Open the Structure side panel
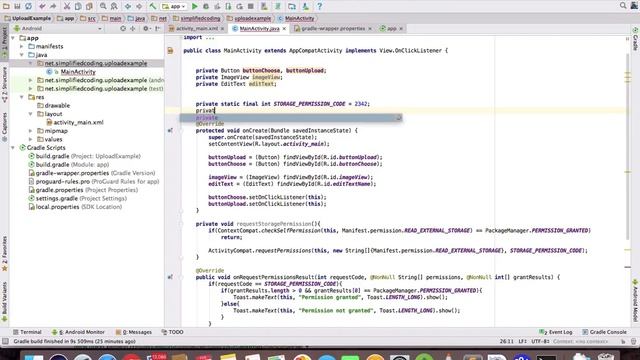The height and width of the screenshot is (360, 640). 4,84
